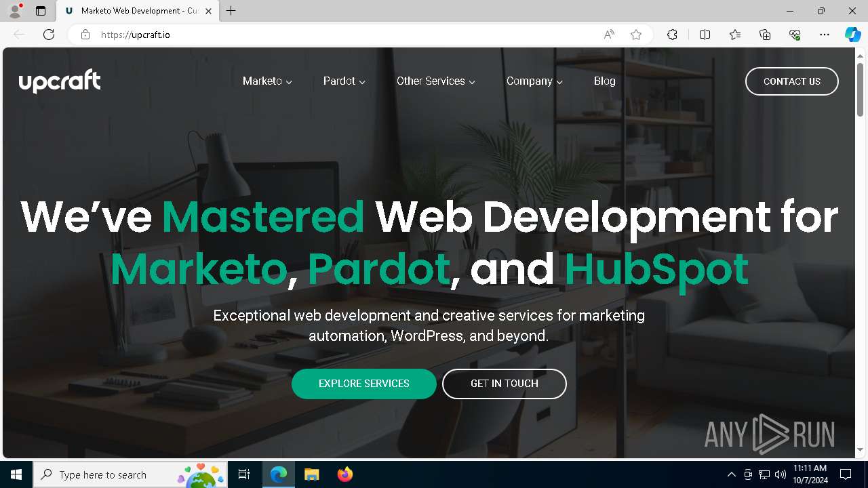View site info via the lock icon
868x488 pixels.
coord(85,35)
